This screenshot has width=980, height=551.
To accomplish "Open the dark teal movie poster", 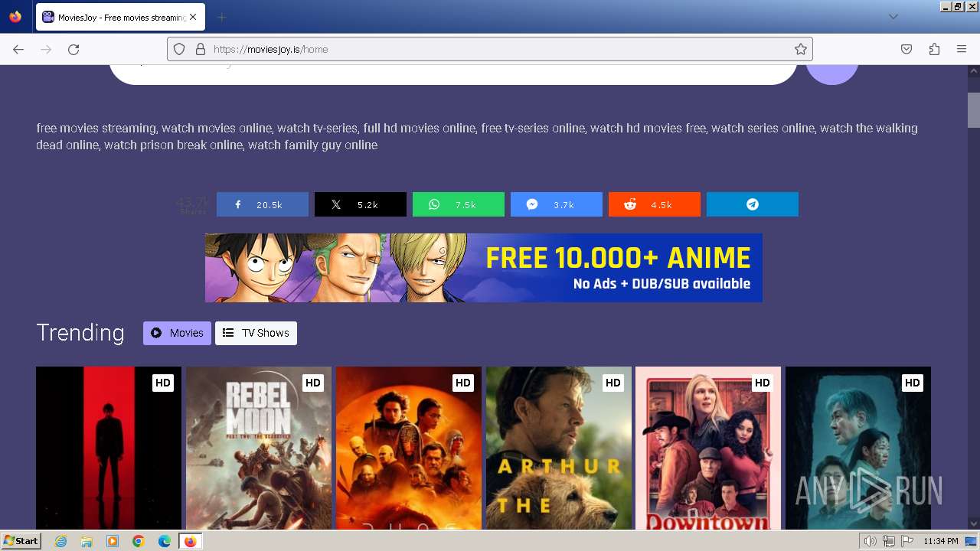I will [858, 448].
